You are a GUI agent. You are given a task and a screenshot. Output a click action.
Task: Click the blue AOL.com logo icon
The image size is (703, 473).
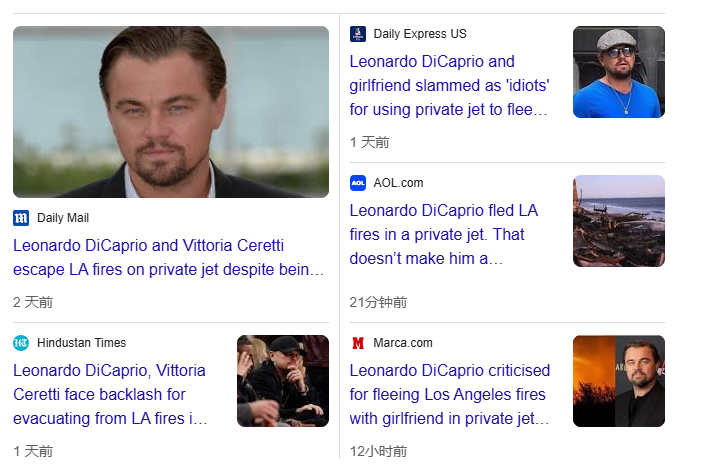(x=358, y=183)
